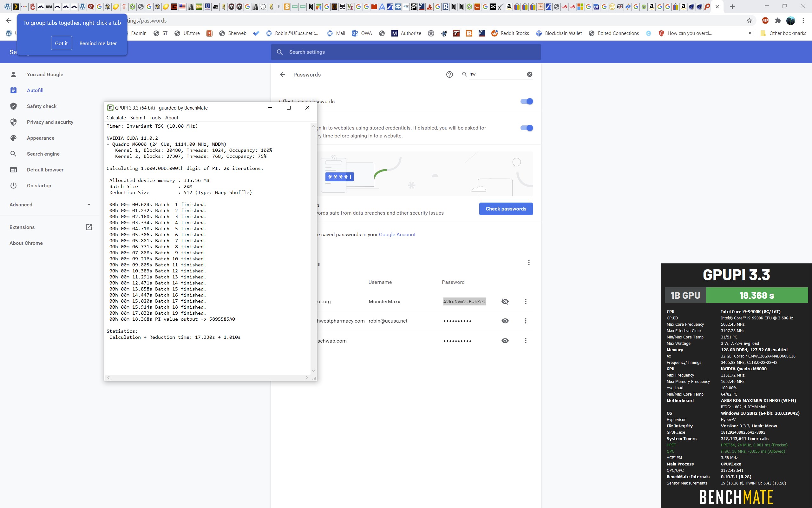812x508 pixels.
Task: Click Remind me later in tab tip
Action: click(98, 43)
